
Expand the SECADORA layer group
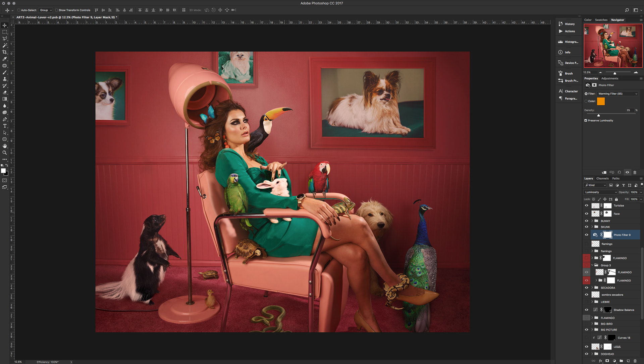pyautogui.click(x=592, y=288)
